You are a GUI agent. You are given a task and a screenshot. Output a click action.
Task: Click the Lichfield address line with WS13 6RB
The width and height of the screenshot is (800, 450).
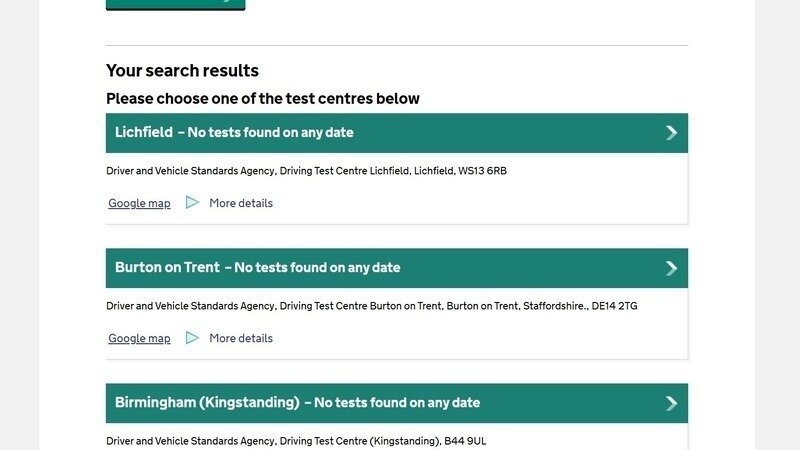coord(306,171)
